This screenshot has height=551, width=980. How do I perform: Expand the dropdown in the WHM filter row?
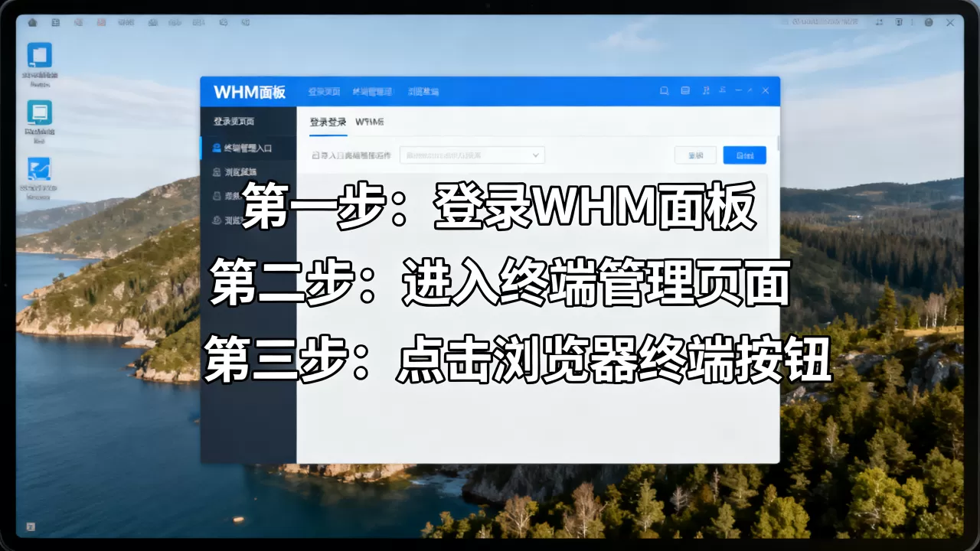(472, 155)
